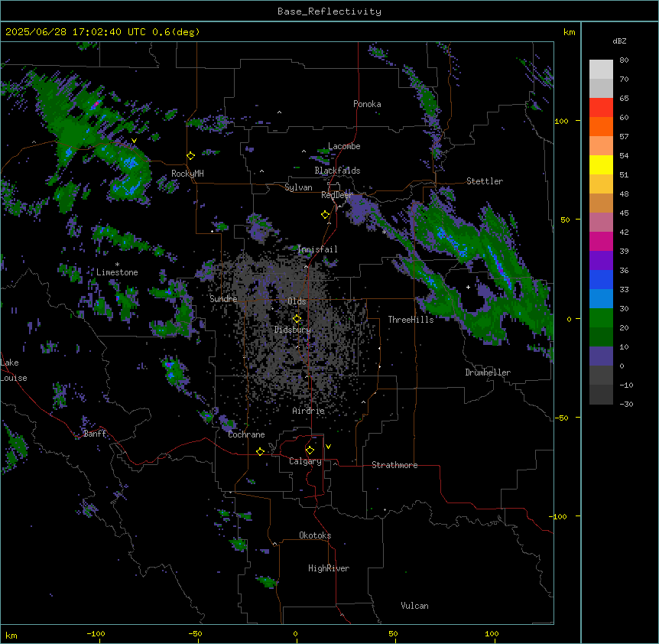The height and width of the screenshot is (644, 659).
Task: Click the Stettler town label
Action: pos(485,181)
